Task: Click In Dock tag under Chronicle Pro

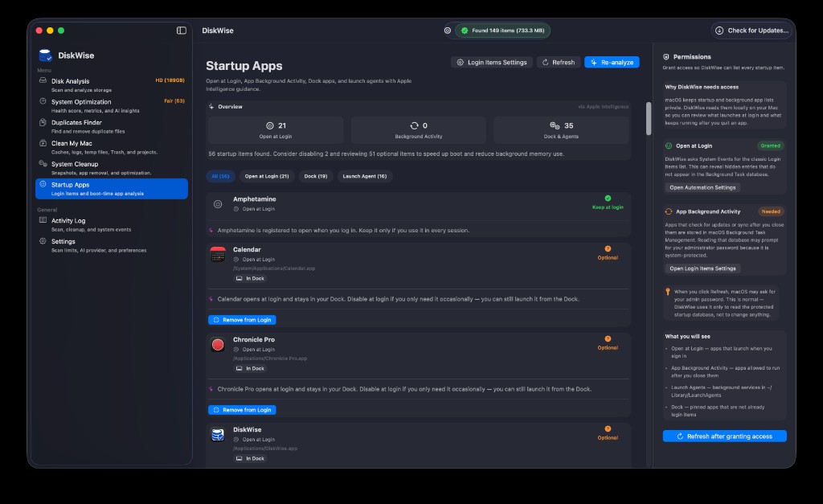Action: tap(251, 368)
